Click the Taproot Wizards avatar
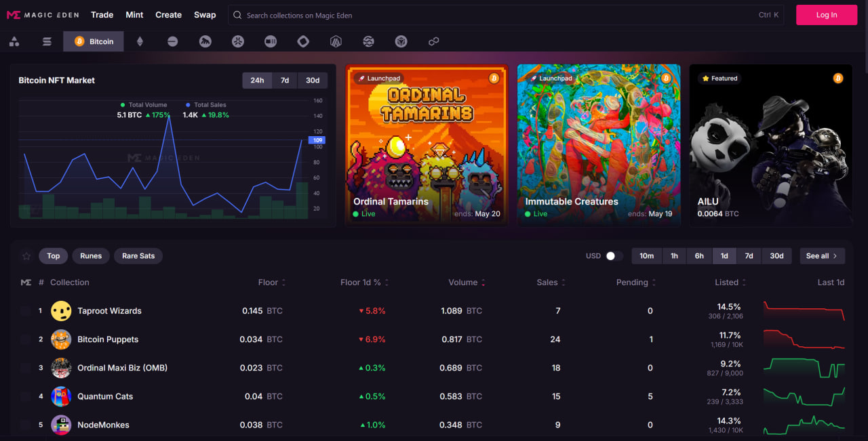The image size is (868, 441). tap(61, 311)
